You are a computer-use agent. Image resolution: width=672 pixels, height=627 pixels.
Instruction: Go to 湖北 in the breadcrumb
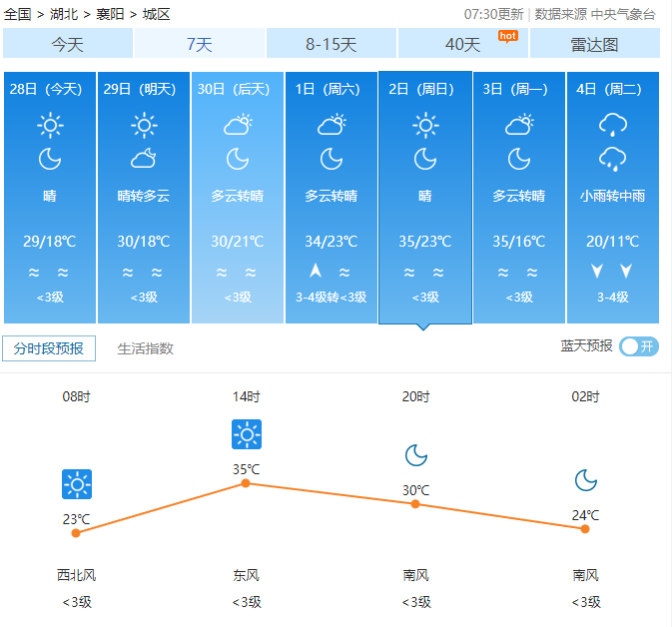pos(64,14)
